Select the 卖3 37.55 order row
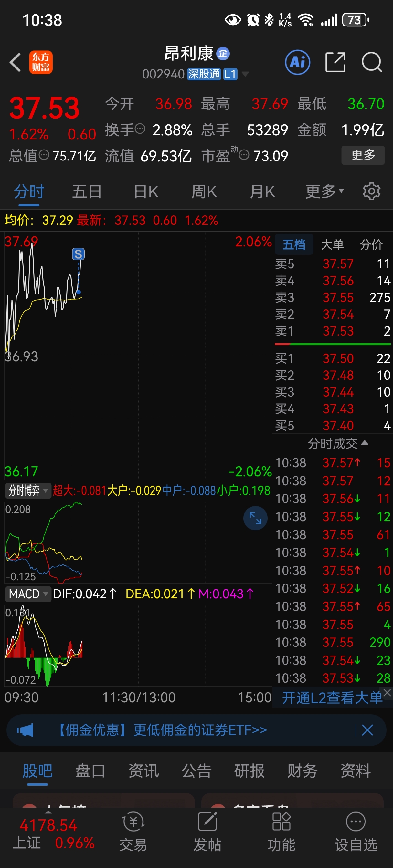The width and height of the screenshot is (393, 868). 333,297
